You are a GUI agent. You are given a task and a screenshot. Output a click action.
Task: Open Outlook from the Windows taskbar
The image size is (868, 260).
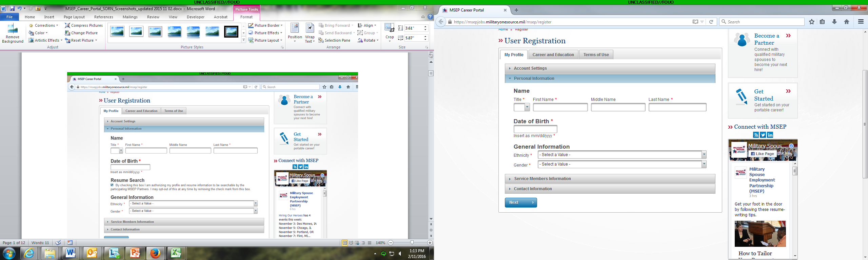click(92, 253)
